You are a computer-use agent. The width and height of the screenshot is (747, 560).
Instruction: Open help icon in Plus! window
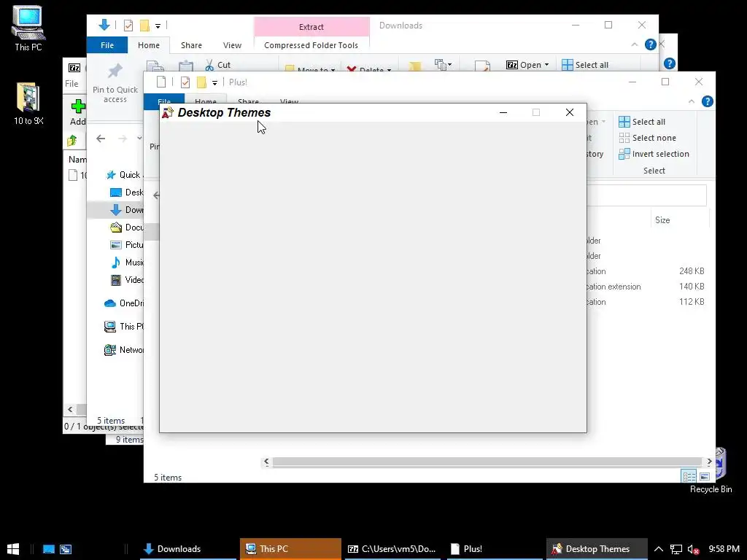tap(708, 101)
